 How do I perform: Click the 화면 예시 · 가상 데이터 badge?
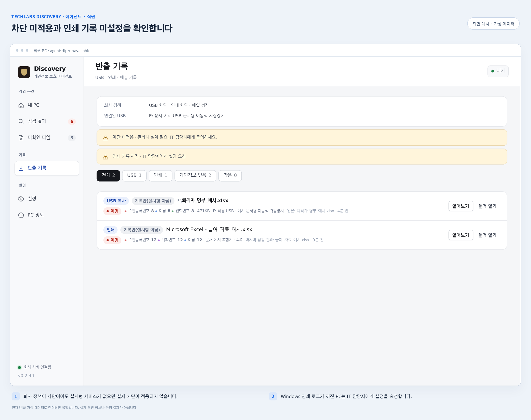point(493,24)
